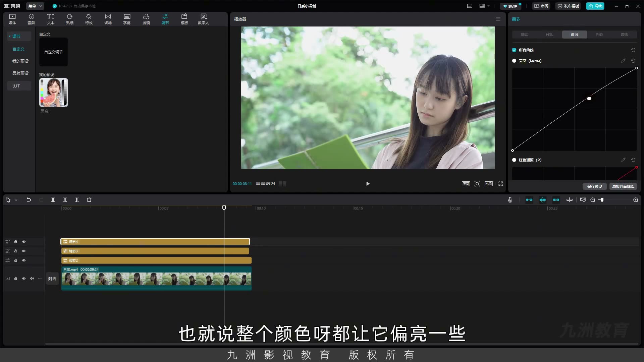Hide the 调节2 track with eye icon
The height and width of the screenshot is (362, 644).
click(x=24, y=260)
